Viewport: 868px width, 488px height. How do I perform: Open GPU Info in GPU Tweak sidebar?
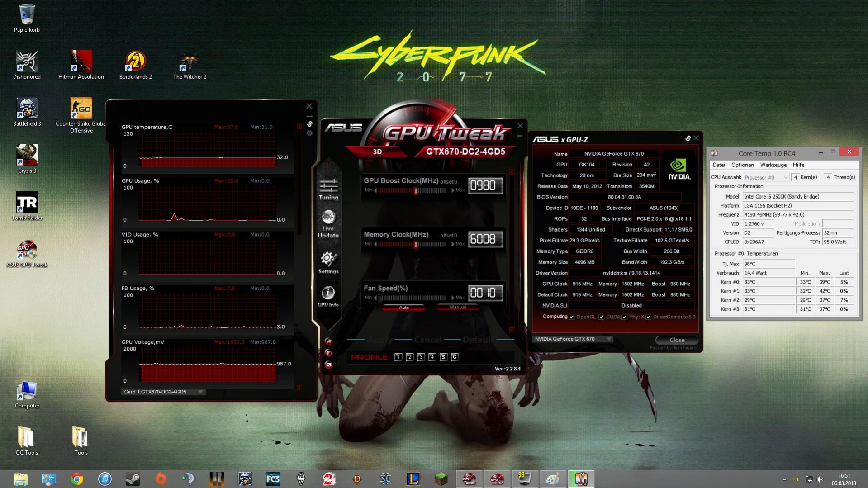[x=328, y=296]
